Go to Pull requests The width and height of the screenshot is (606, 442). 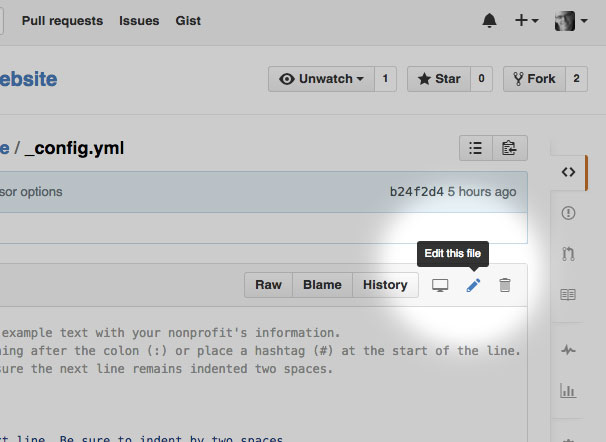tap(62, 20)
